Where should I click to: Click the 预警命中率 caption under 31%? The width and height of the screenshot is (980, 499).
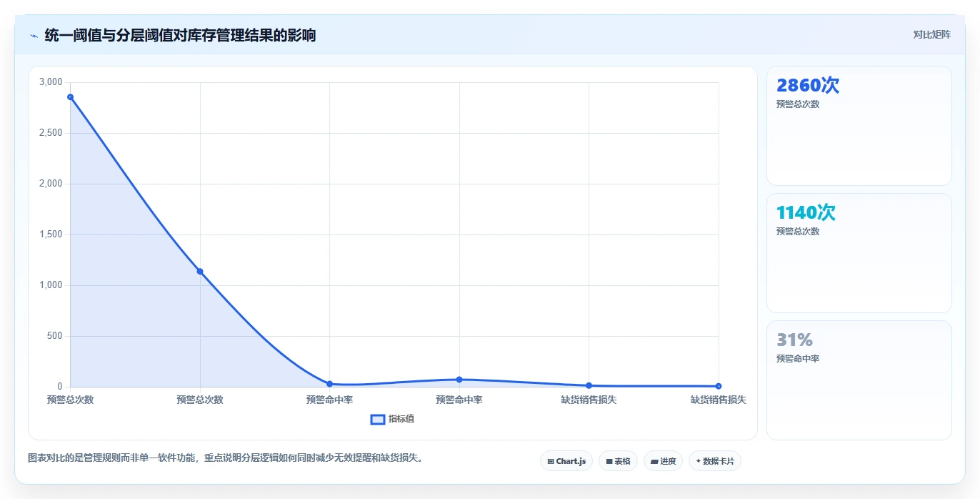coord(798,359)
